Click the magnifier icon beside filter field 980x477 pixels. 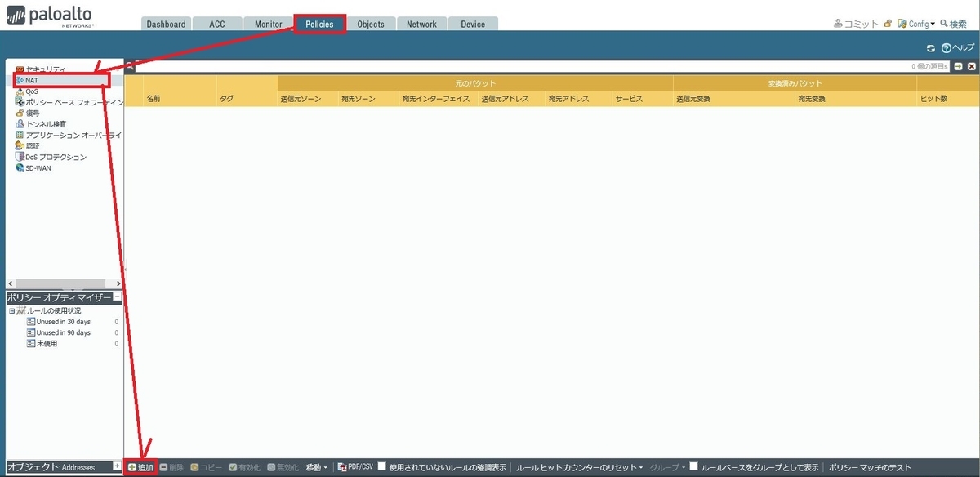(x=129, y=66)
